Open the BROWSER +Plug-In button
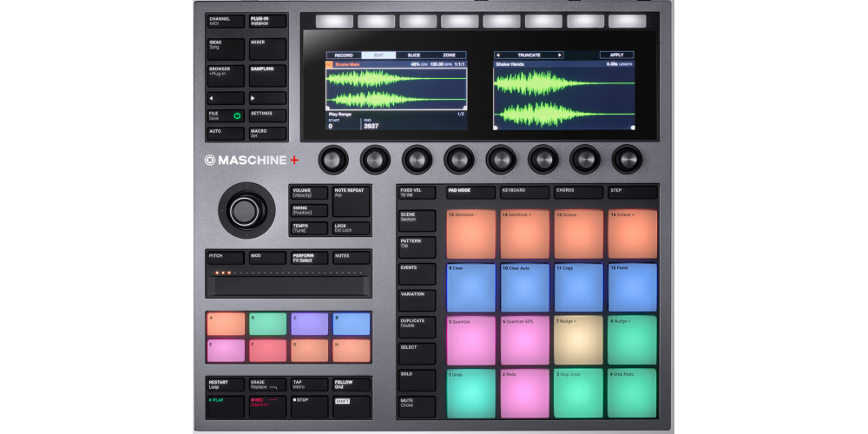Viewport: 868px width, 434px height. [226, 76]
